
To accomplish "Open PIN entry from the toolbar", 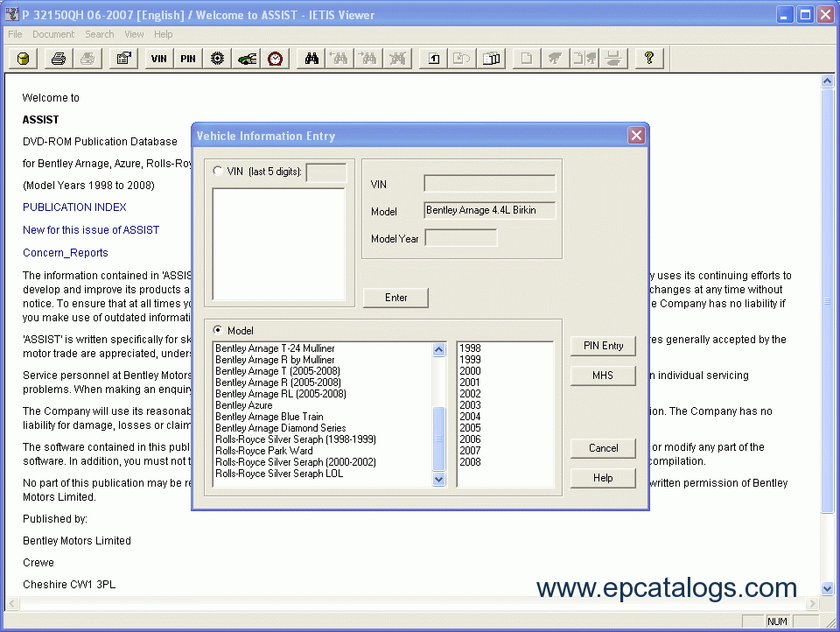I will click(188, 59).
